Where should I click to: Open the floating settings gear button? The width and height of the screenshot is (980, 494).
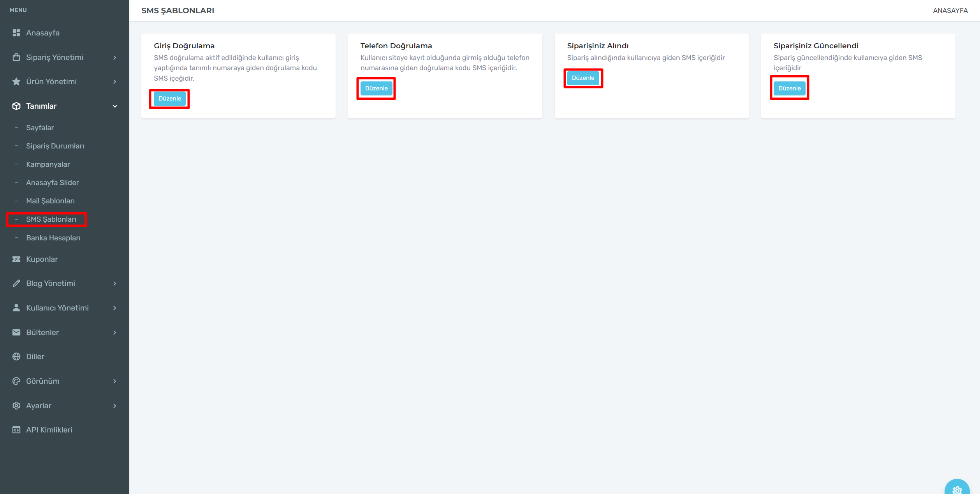pos(957,489)
